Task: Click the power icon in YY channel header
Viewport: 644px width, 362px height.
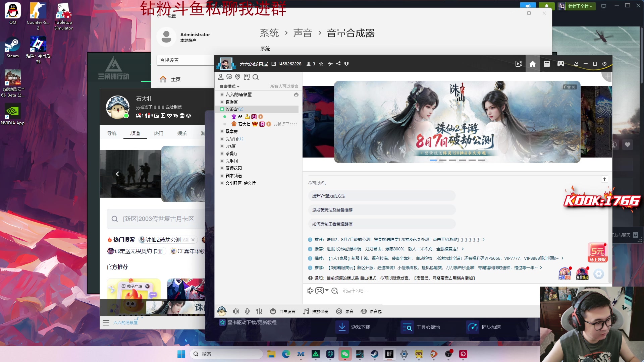Action: point(604,64)
